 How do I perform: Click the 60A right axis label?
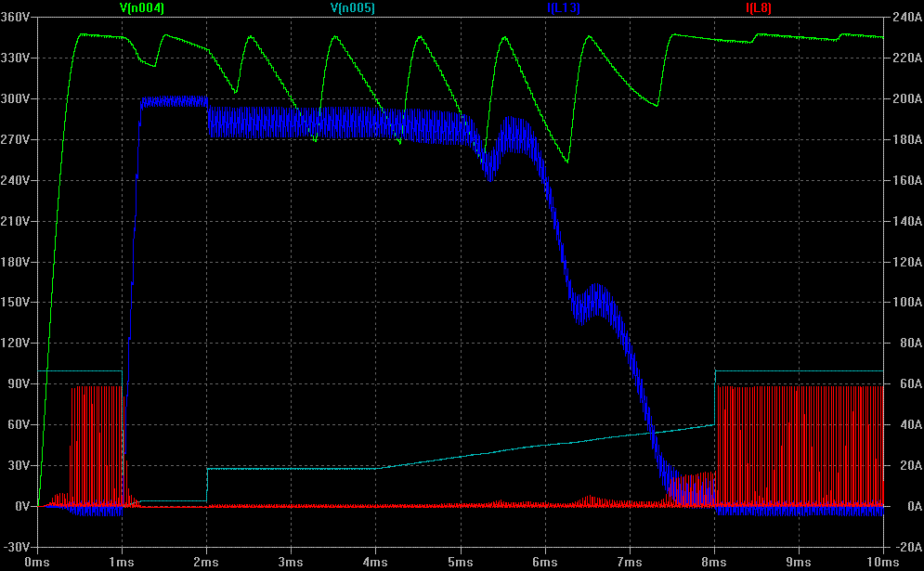click(910, 384)
